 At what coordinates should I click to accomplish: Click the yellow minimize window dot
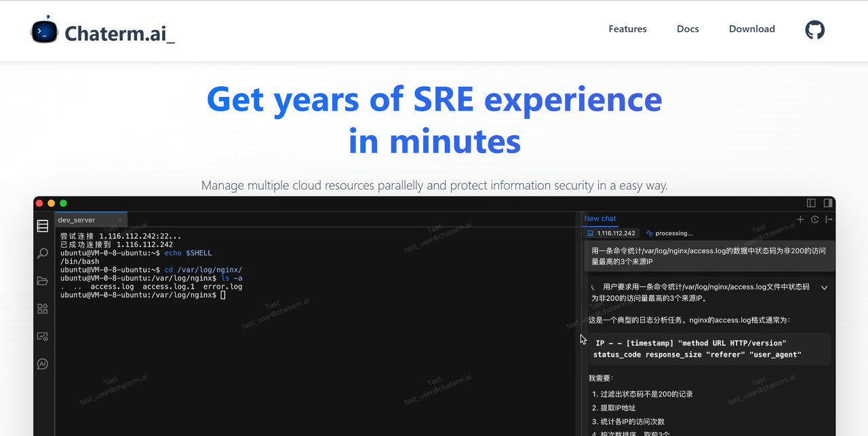[x=52, y=203]
